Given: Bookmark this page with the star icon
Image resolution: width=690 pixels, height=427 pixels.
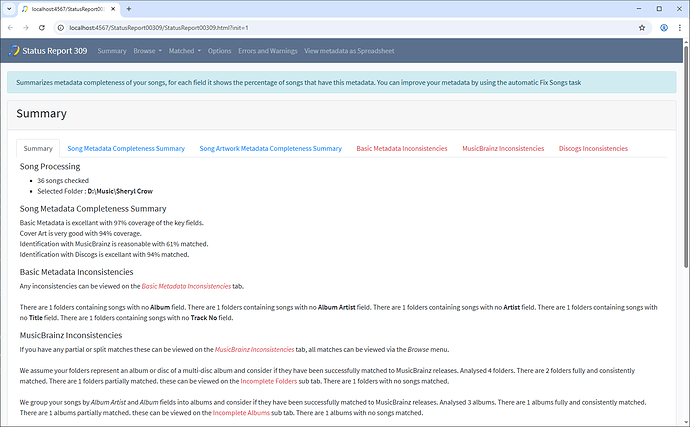Looking at the screenshot, I should click(642, 28).
